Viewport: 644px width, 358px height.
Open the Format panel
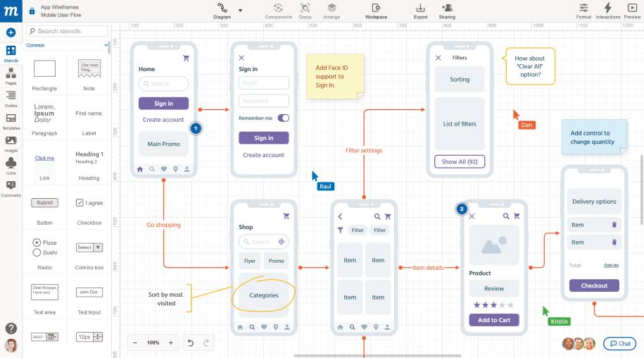[x=583, y=11]
